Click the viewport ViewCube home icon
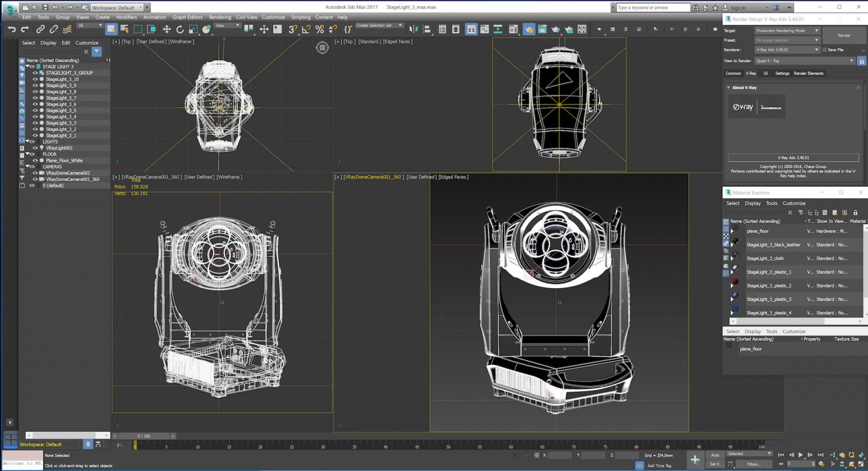Viewport: 868px width, 471px height. (x=322, y=48)
